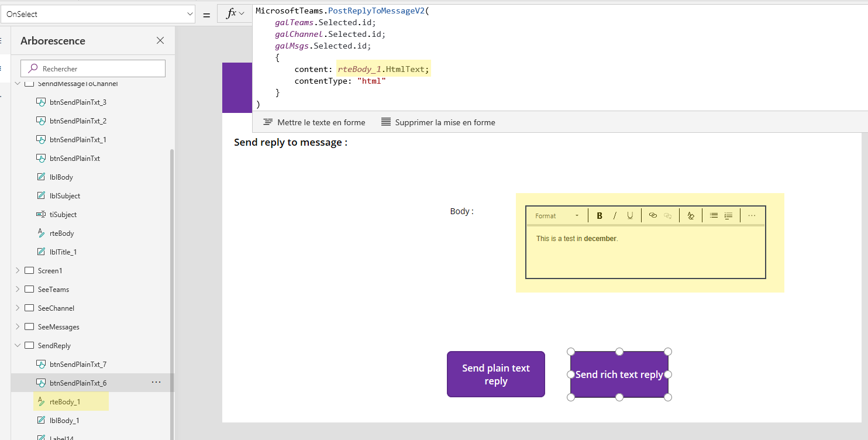Screen dimensions: 868x440
Task: Select the Send rich text reply button
Action: tap(619, 374)
